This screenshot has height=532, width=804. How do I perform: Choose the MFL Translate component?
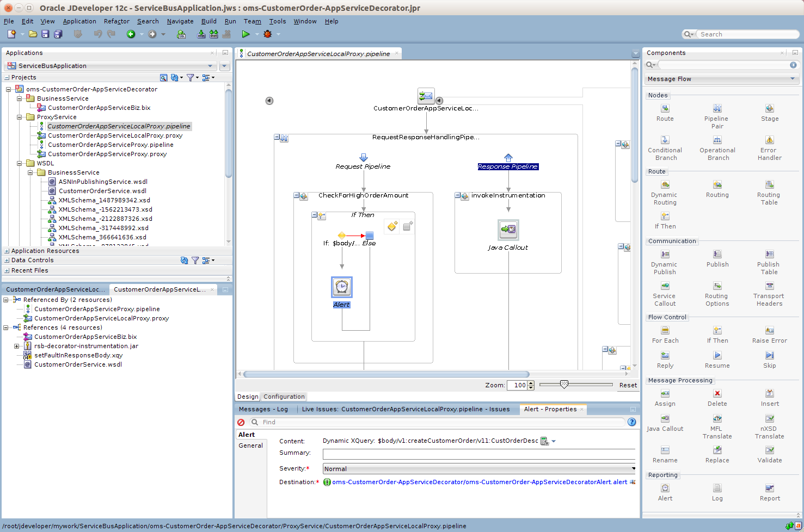tap(717, 426)
